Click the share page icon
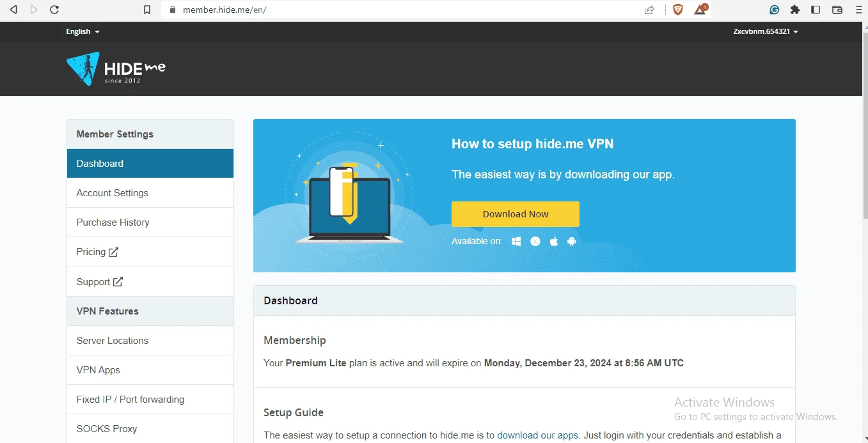 [x=649, y=10]
